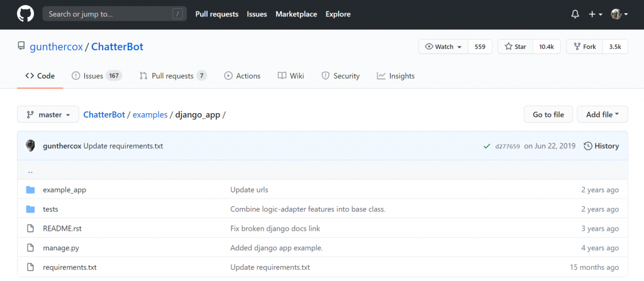Open the Actions tab
The image size is (644, 281).
point(242,76)
